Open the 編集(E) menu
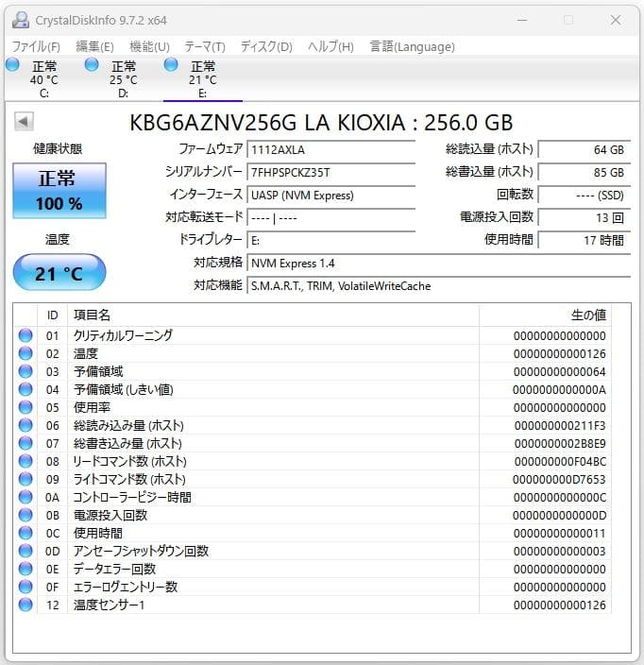This screenshot has width=644, height=665. point(94,46)
